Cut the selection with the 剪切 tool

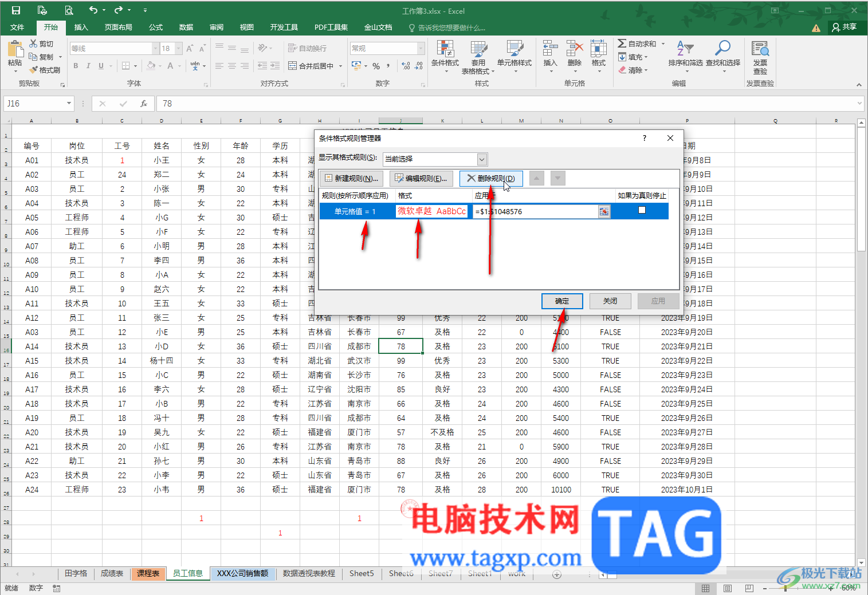[41, 44]
